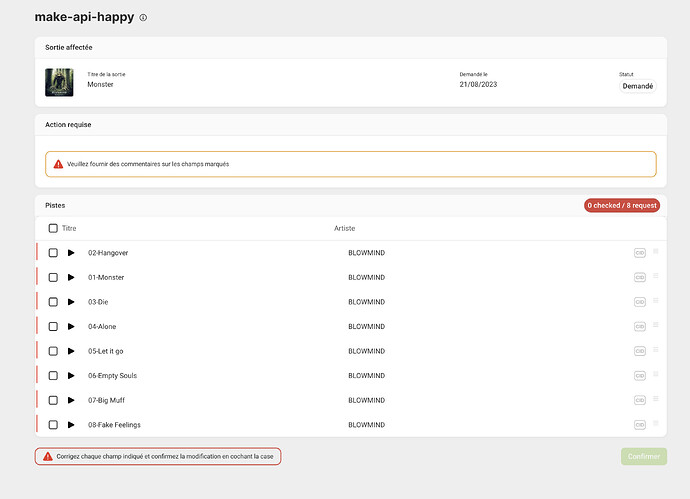Click the 02-Hangover track title
The image size is (690, 499).
click(108, 253)
